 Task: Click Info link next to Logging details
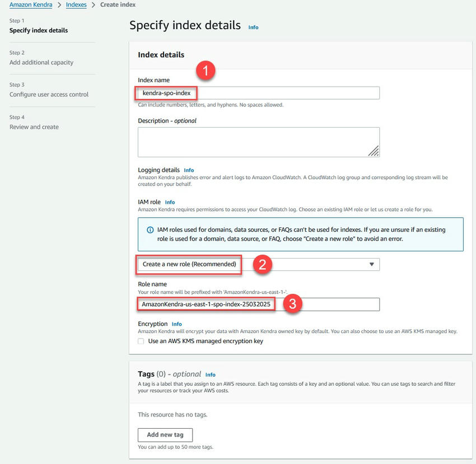189,170
